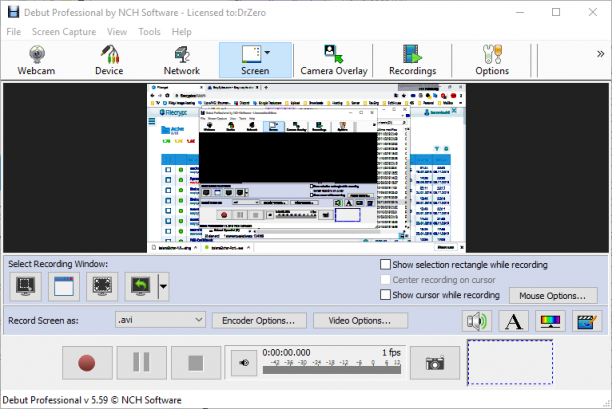Open the Recordings list
This screenshot has height=409, width=612.
coord(413,60)
